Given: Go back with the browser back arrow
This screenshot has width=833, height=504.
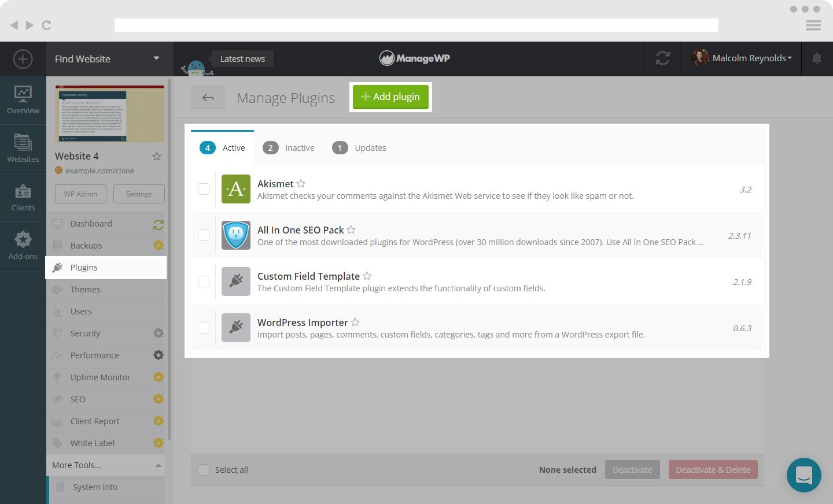Looking at the screenshot, I should click(x=14, y=25).
